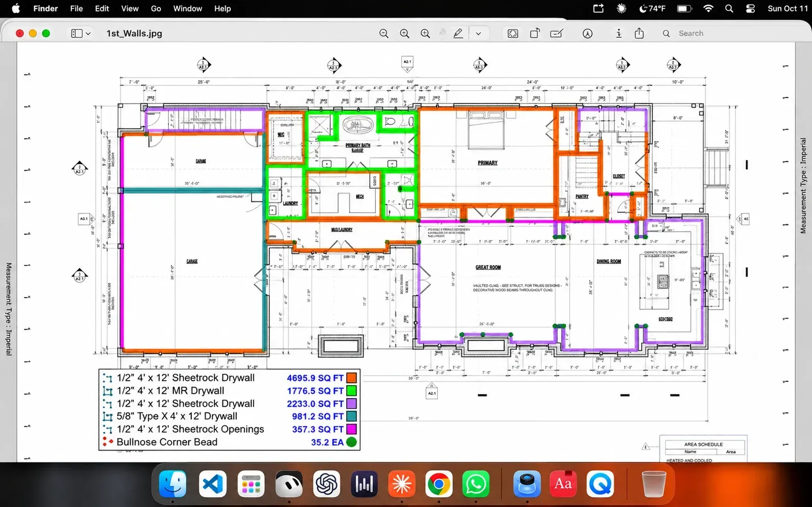
Task: Open WhatsApp from the Dock
Action: 476,484
